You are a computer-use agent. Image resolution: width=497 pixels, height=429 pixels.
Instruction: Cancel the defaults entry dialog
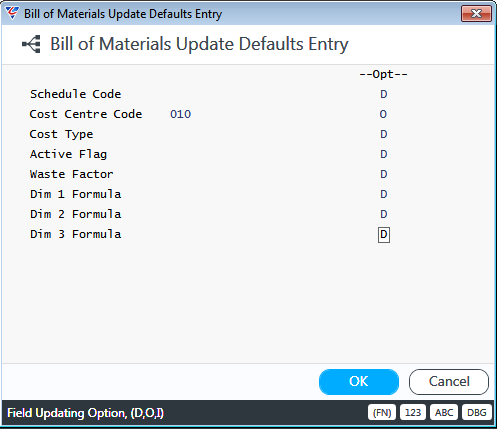tap(449, 382)
